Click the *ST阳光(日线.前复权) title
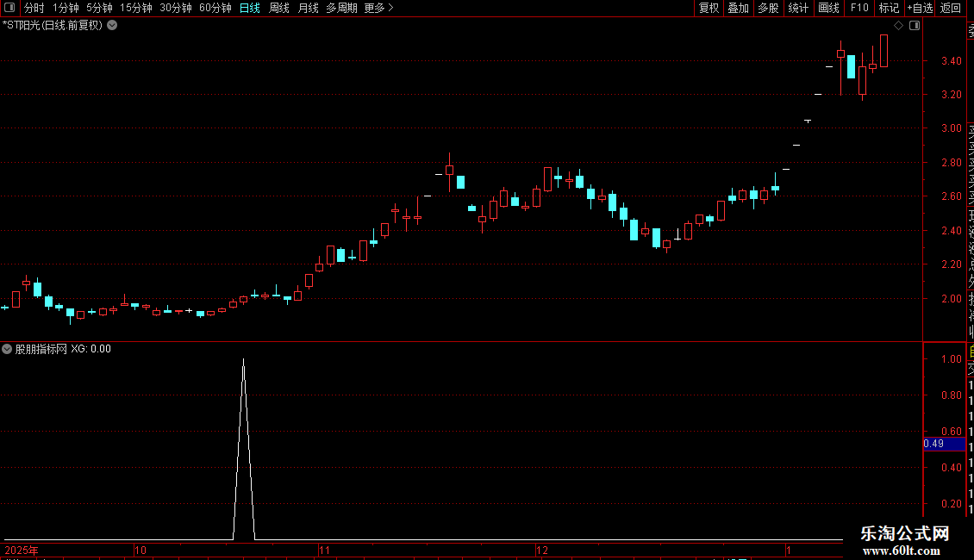Image resolution: width=974 pixels, height=560 pixels. [x=53, y=26]
